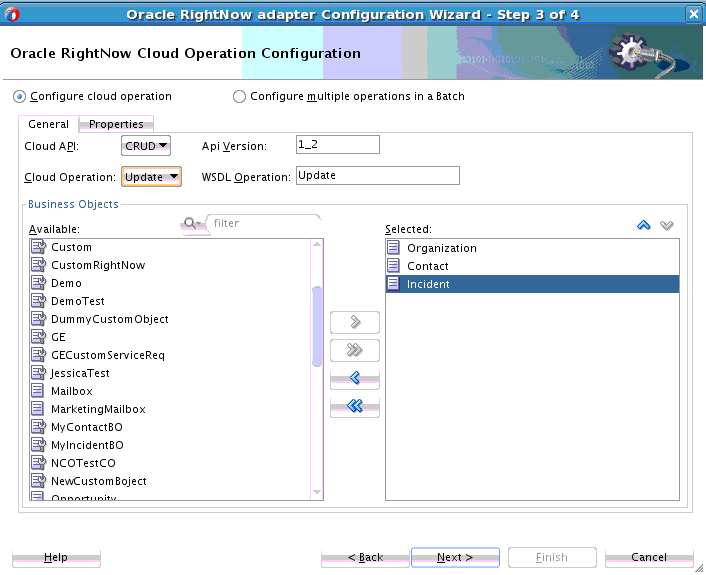Select Configure cloud operation radio button
This screenshot has width=706, height=575.
click(19, 96)
